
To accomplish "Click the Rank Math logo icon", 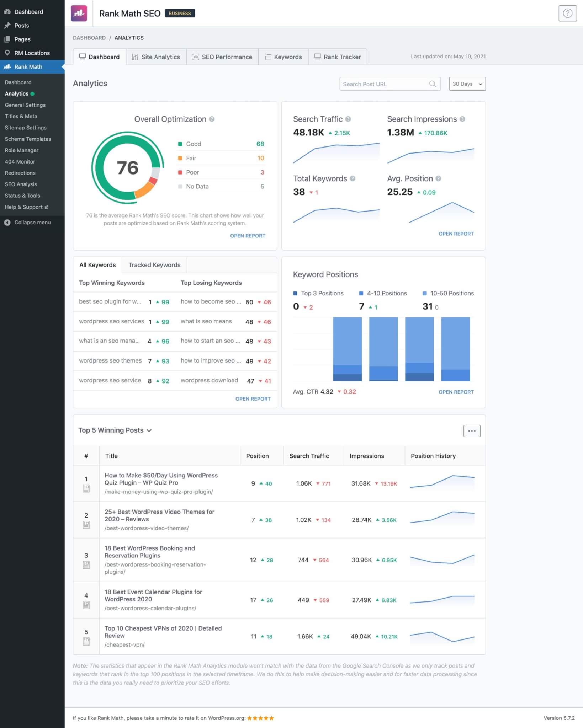I will [79, 14].
